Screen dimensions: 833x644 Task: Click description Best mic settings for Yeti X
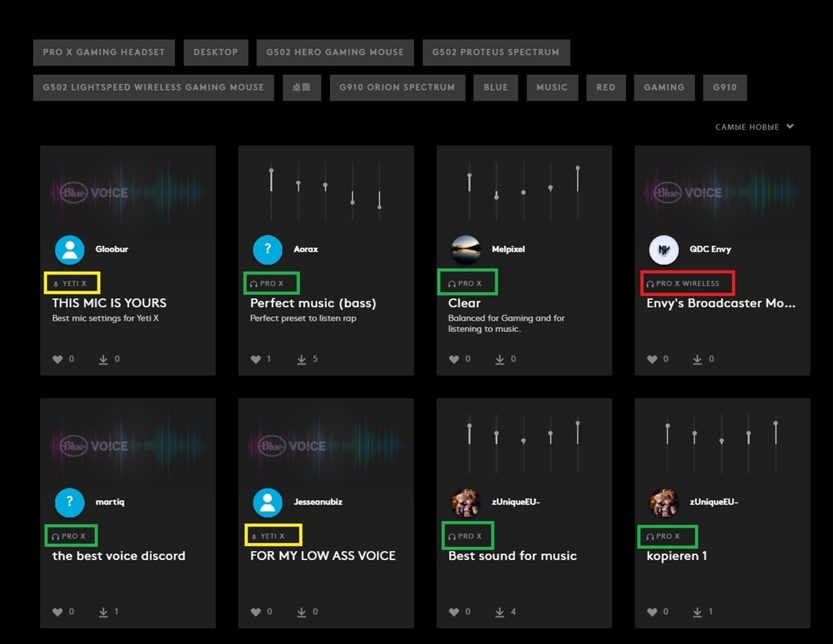105,319
